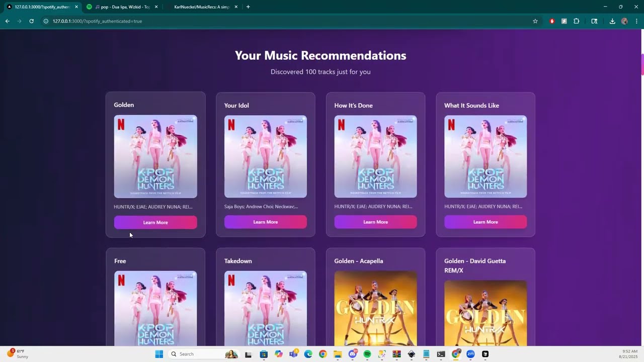
Task: Open Spotify from the taskbar
Action: click(x=367, y=354)
